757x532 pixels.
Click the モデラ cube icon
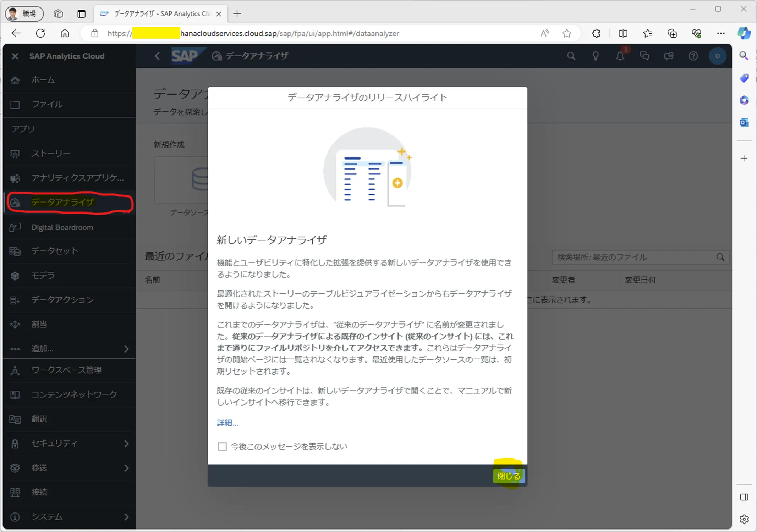15,276
